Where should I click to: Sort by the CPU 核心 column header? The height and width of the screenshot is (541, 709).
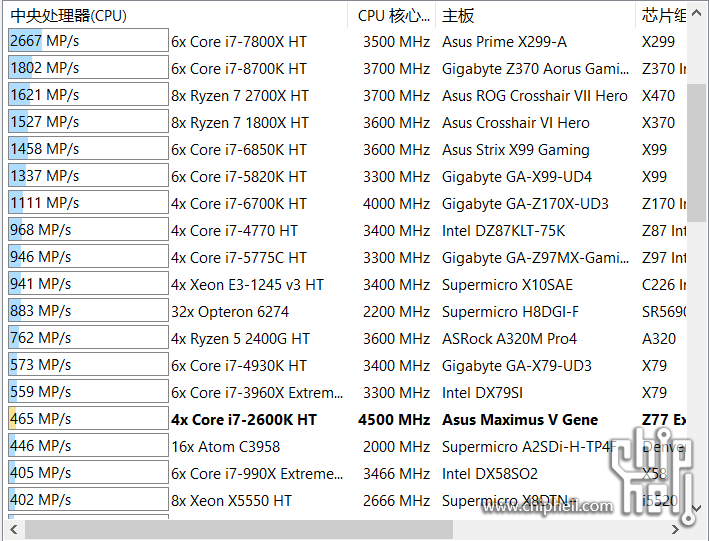click(x=392, y=16)
